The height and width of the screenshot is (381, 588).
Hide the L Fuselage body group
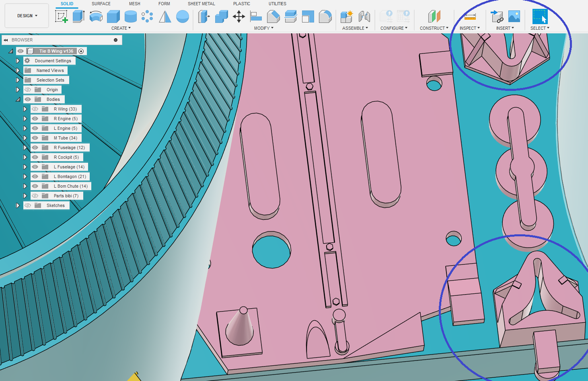tap(35, 167)
